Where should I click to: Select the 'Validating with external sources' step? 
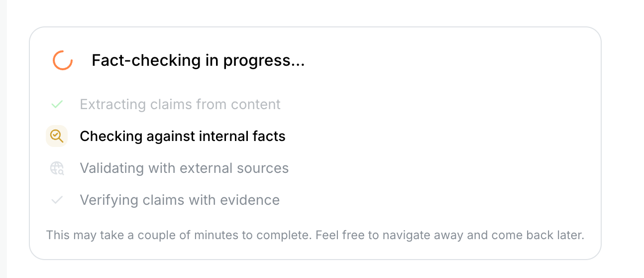coord(184,168)
